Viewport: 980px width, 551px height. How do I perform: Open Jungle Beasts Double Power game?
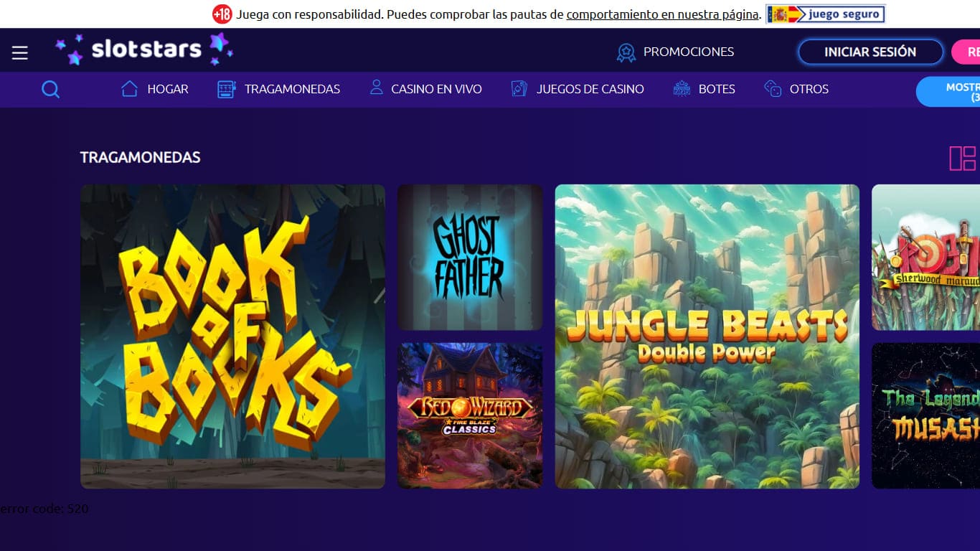pyautogui.click(x=707, y=336)
